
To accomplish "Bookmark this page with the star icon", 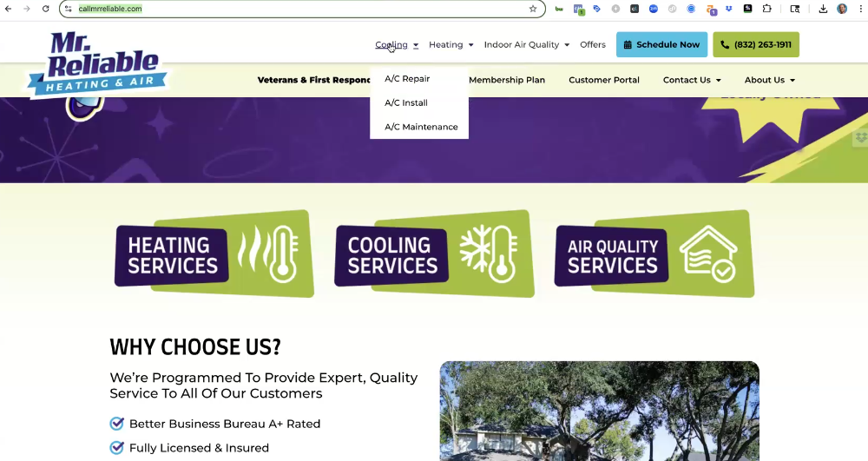I will click(533, 9).
